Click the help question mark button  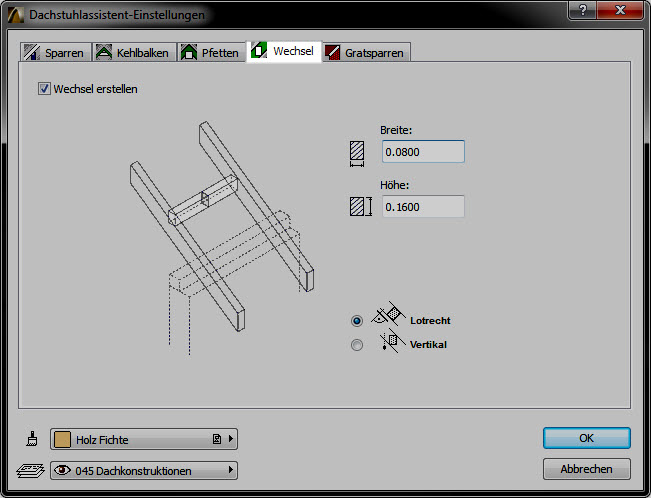pyautogui.click(x=582, y=10)
